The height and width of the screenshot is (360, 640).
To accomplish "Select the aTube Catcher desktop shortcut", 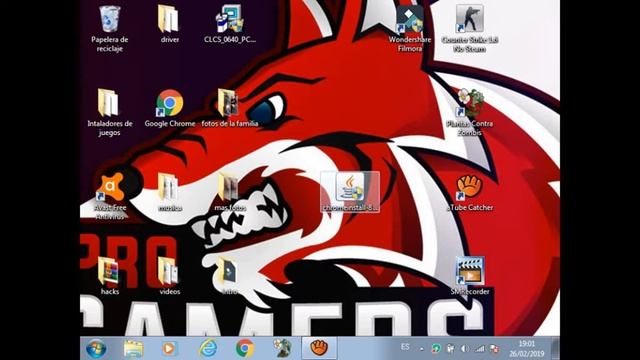I will click(469, 192).
